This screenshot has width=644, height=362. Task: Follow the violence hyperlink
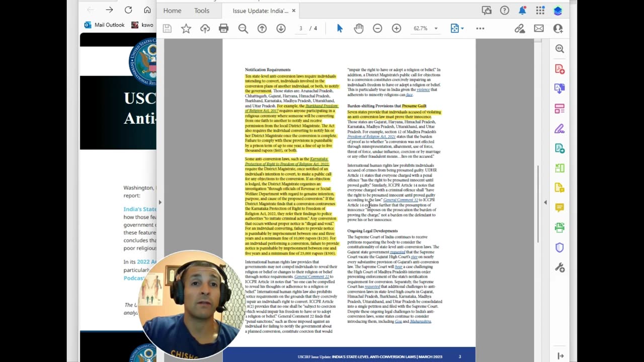pyautogui.click(x=423, y=90)
